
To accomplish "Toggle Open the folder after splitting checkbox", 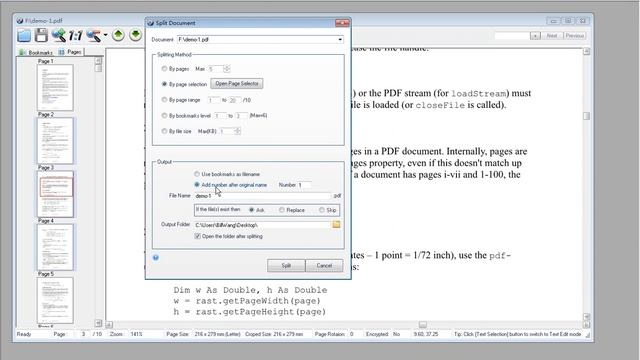I will [198, 236].
